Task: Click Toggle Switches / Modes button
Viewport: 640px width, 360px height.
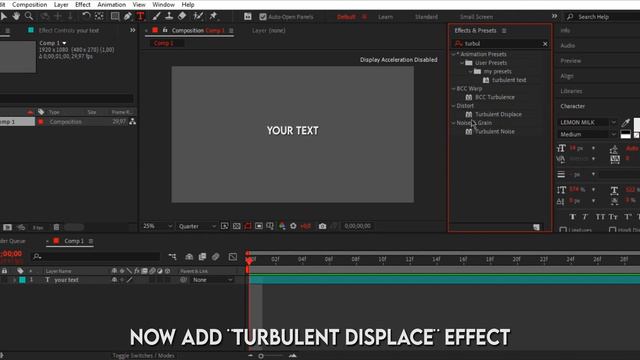Action: (x=143, y=356)
